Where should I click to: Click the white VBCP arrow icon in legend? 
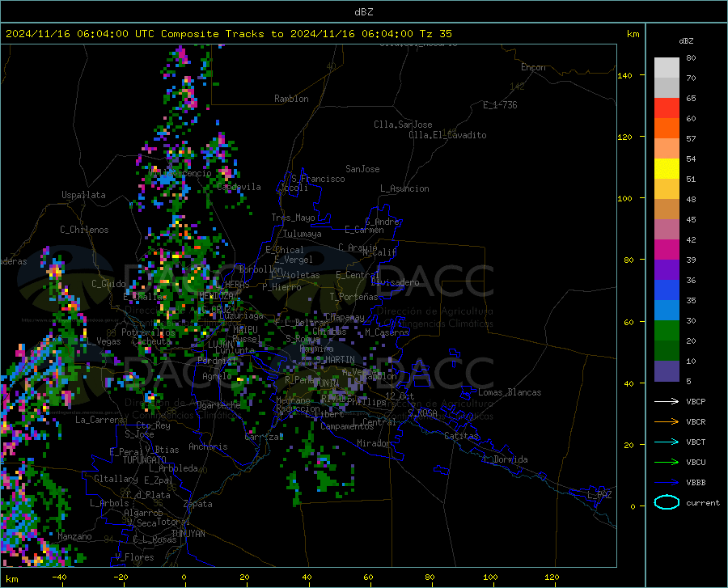pos(667,401)
